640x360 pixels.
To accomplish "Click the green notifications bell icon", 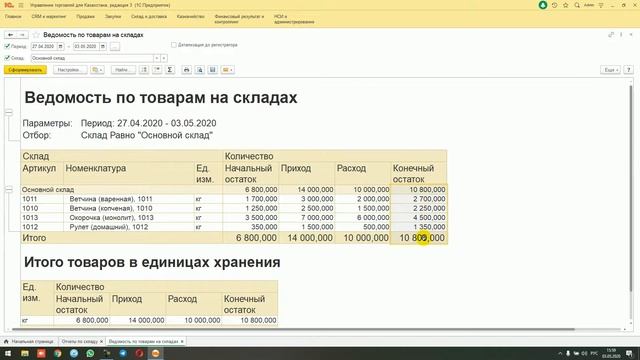I will pos(543,5).
